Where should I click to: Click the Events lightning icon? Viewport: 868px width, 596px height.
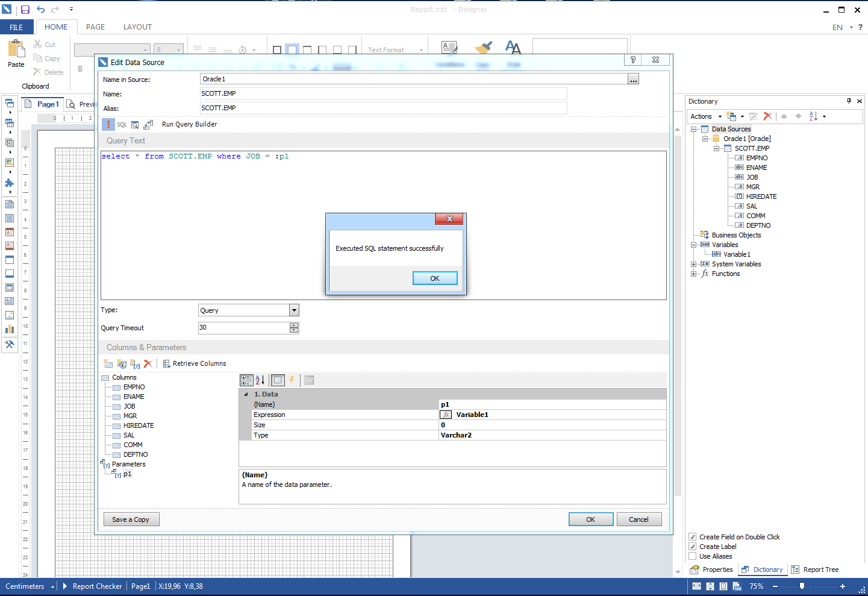pos(292,380)
